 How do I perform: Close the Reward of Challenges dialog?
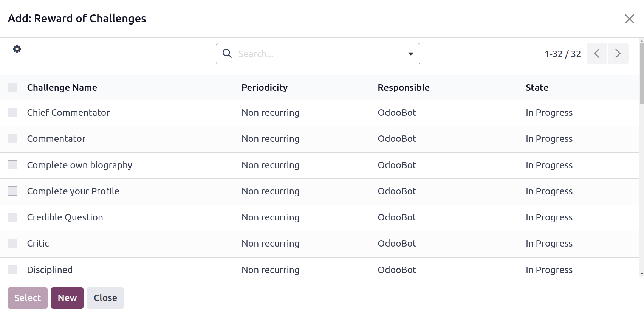tap(629, 19)
